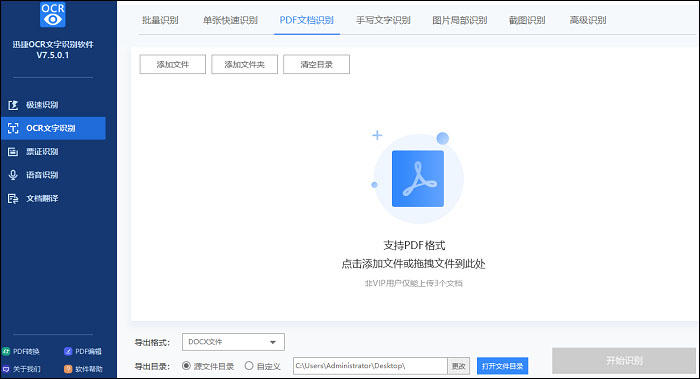Viewport: 700px width, 379px height.
Task: Click the export directory path field
Action: (370, 366)
